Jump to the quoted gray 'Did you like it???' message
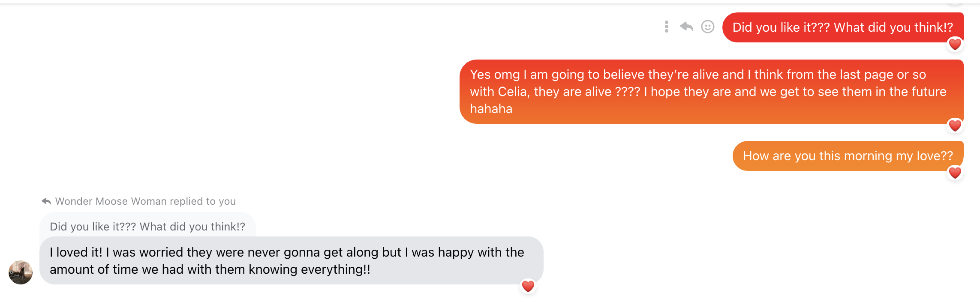This screenshot has height=299, width=980. click(x=147, y=227)
